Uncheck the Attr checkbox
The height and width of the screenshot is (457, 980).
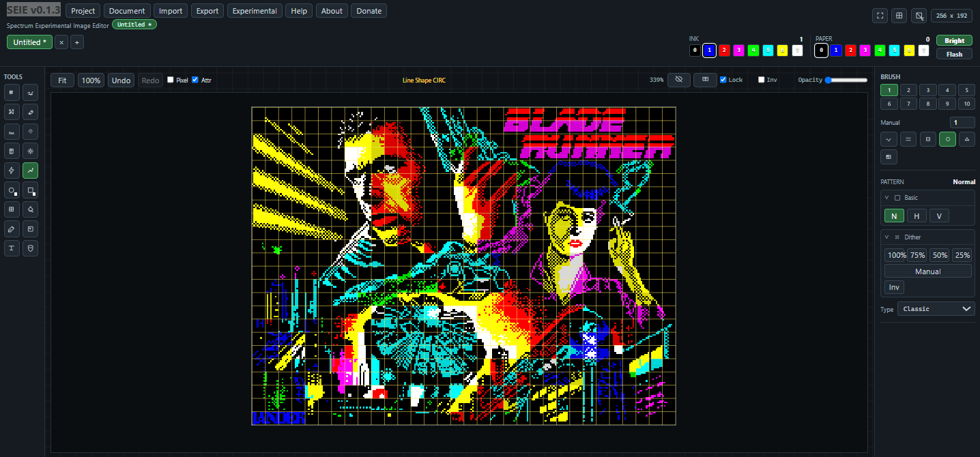pyautogui.click(x=195, y=80)
